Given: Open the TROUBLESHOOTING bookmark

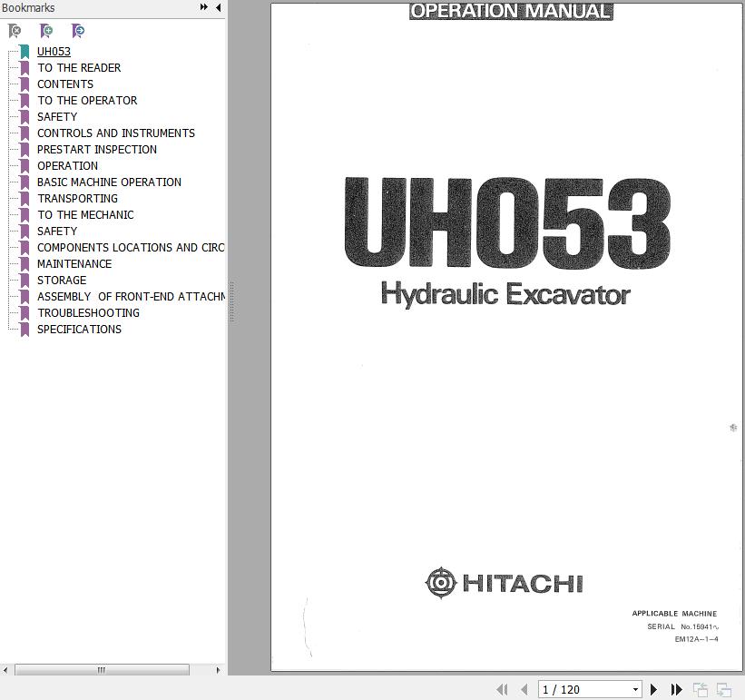Looking at the screenshot, I should tap(88, 312).
